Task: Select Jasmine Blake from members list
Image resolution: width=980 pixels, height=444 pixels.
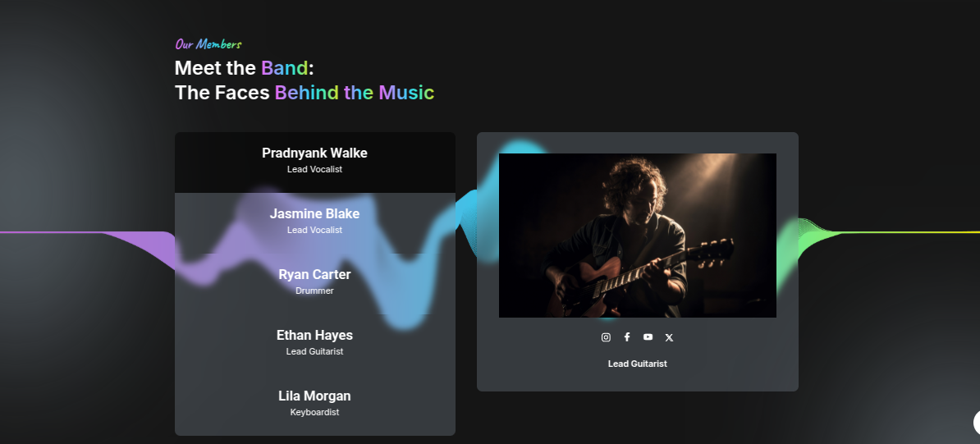Action: (x=315, y=223)
